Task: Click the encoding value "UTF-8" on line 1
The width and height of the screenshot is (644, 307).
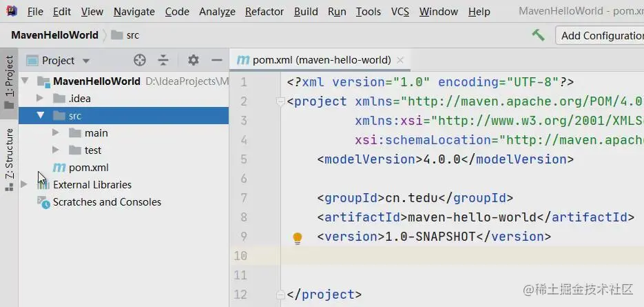Action: (532, 82)
